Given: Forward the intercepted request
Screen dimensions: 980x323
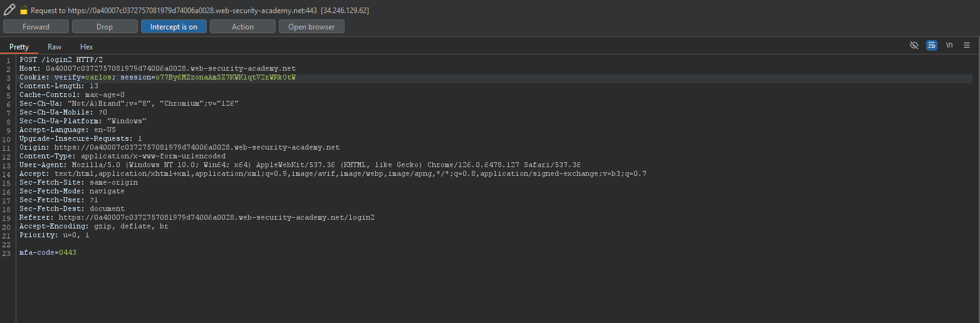Looking at the screenshot, I should pos(36,26).
